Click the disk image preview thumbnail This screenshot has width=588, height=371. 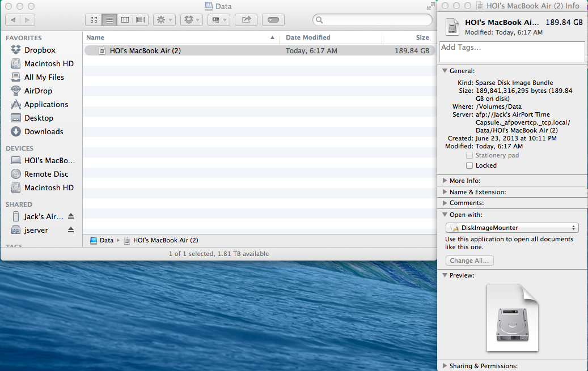tap(512, 318)
